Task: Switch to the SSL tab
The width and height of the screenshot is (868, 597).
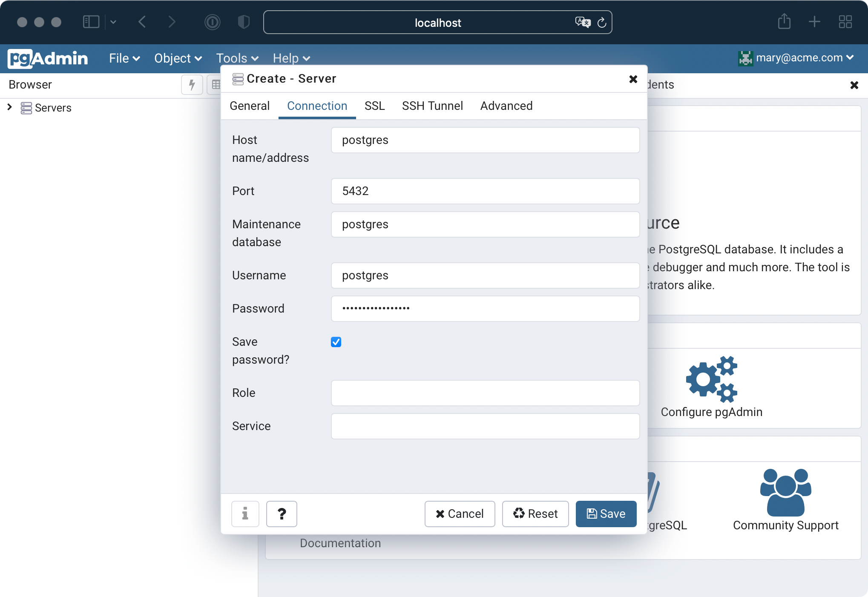Action: [375, 106]
